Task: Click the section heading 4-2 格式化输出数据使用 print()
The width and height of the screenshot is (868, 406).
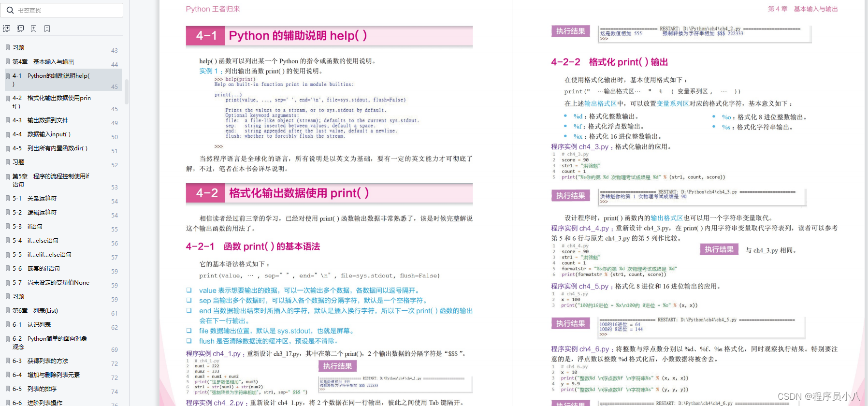Action: [x=329, y=193]
